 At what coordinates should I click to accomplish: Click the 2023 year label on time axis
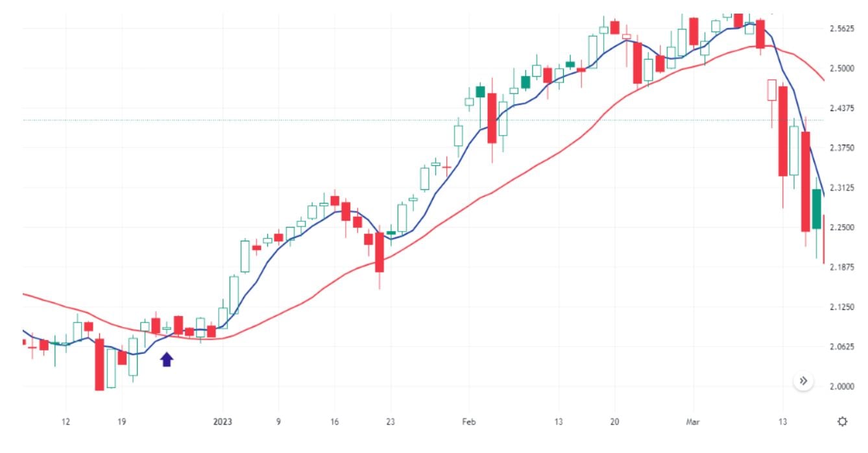223,422
